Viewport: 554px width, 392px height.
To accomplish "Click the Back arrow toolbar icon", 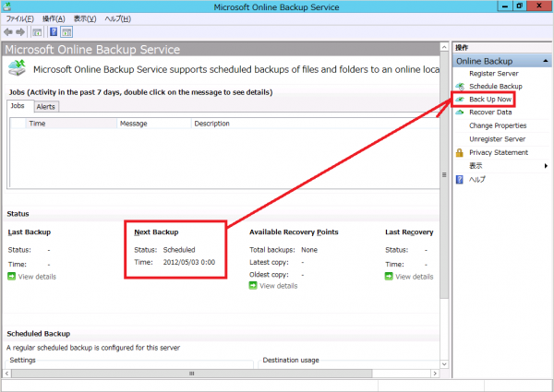I will pos(9,31).
